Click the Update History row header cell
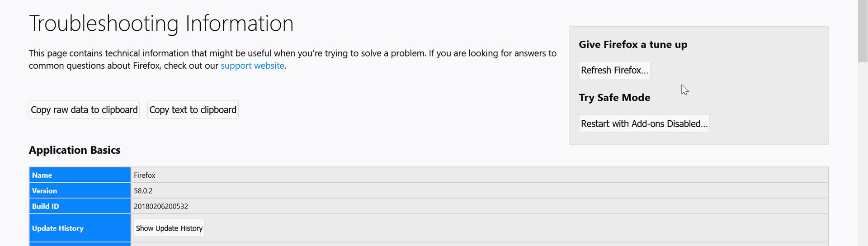Image resolution: width=868 pixels, height=246 pixels. (80, 228)
